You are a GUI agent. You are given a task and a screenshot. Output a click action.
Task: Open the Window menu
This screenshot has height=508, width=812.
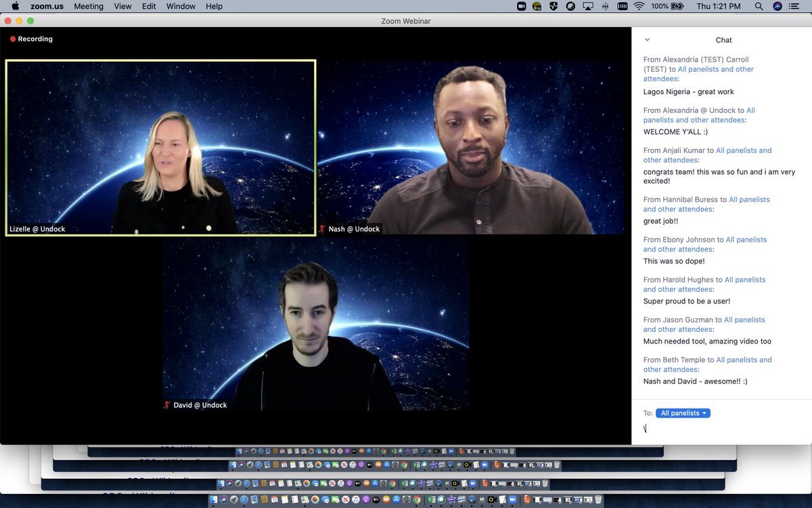coord(181,6)
